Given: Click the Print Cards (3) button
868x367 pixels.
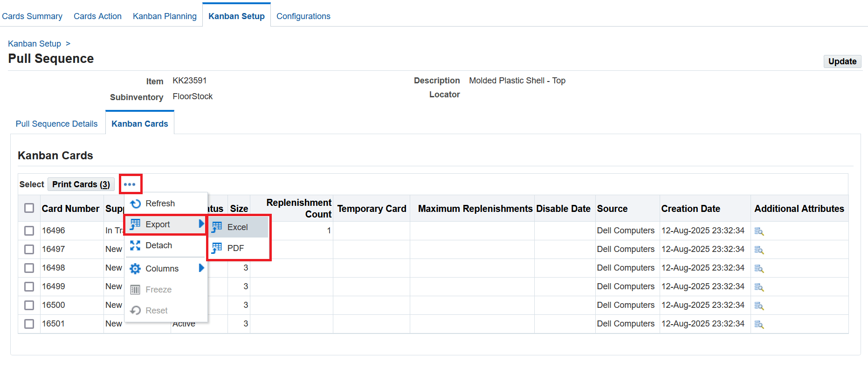Looking at the screenshot, I should click(x=81, y=184).
